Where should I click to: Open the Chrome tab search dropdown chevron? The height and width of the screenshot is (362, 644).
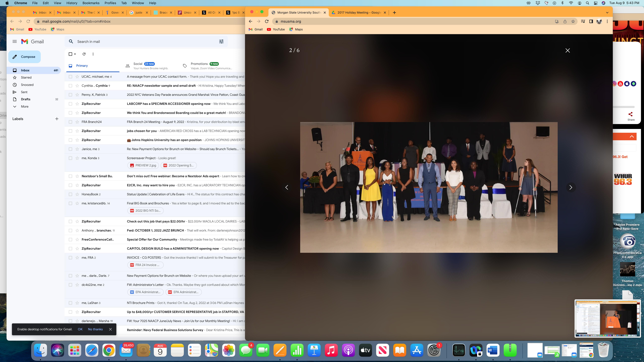607,12
